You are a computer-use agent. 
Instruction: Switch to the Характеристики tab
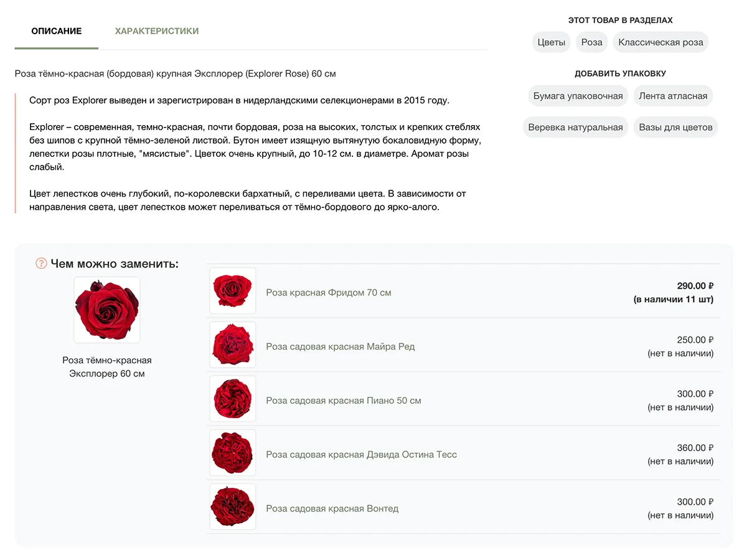tap(157, 31)
